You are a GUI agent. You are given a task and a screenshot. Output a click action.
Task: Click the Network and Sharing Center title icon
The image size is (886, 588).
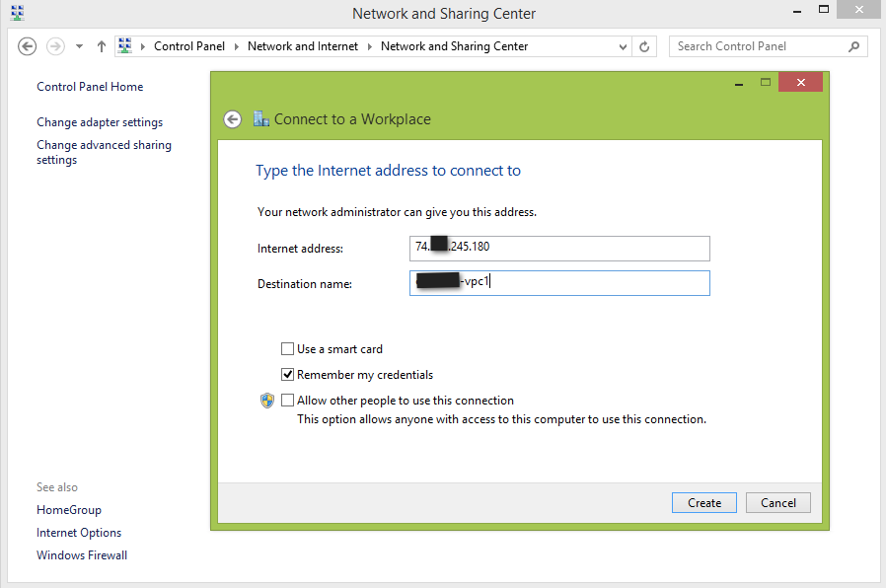[x=15, y=14]
